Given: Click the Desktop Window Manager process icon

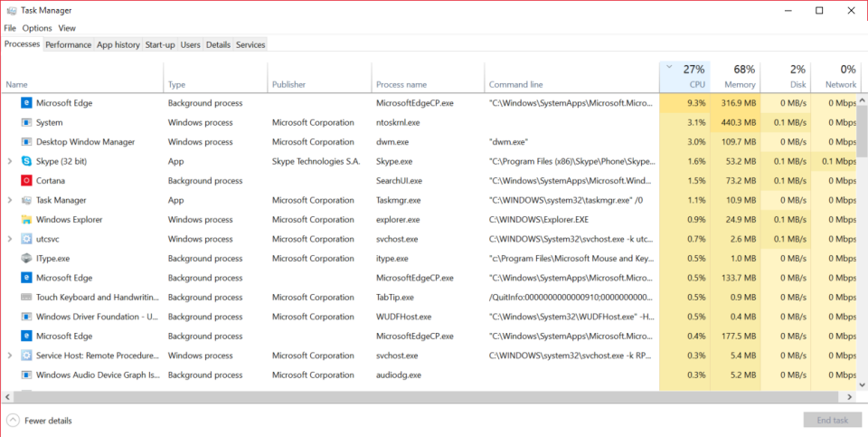Looking at the screenshot, I should 26,142.
